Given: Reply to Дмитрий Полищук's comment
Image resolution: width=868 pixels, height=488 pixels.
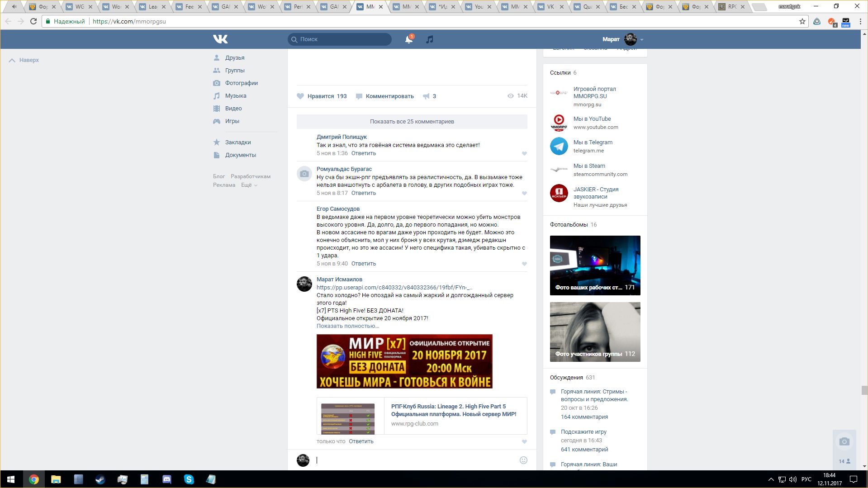Looking at the screenshot, I should click(x=364, y=153).
